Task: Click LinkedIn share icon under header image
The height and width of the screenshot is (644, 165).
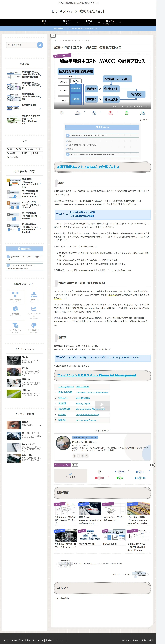Action: pyautogui.click(x=143, y=113)
